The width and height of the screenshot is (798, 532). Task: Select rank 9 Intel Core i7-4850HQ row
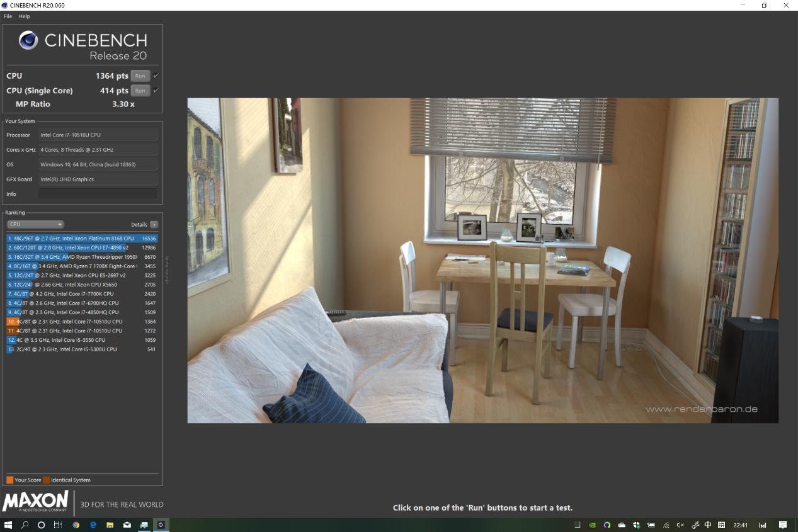pyautogui.click(x=82, y=312)
